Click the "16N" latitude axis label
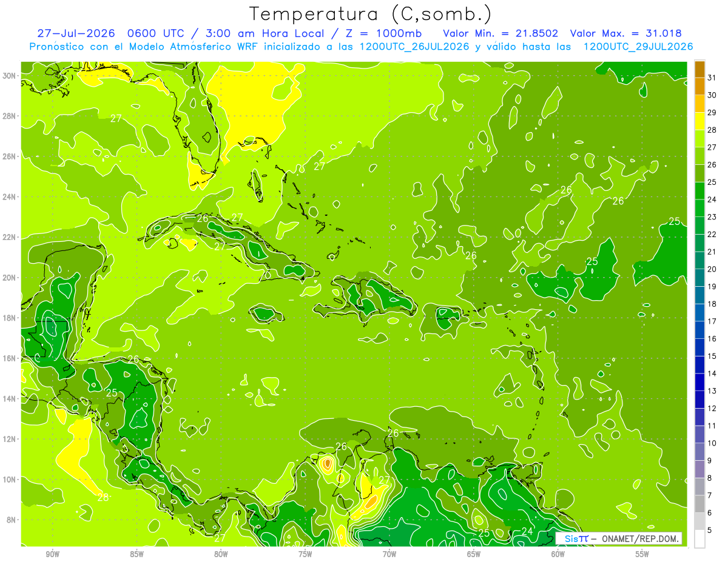The width and height of the screenshot is (728, 562). [x=9, y=358]
